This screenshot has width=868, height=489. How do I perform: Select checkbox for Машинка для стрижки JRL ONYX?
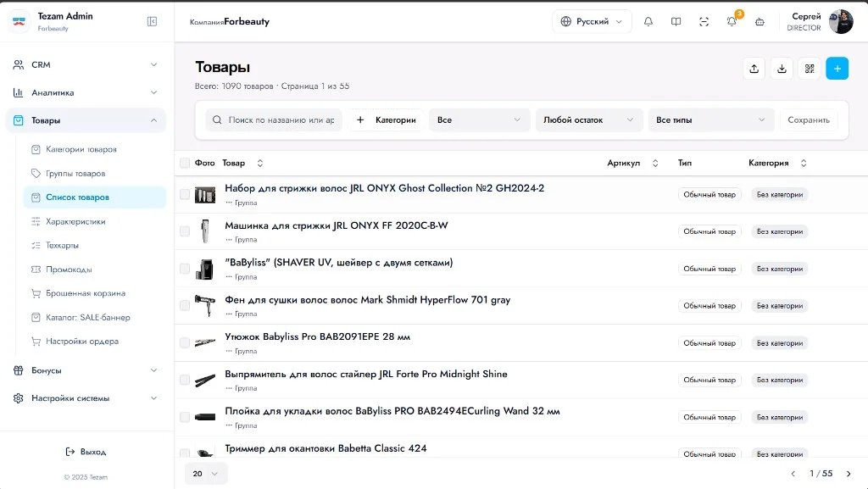(185, 231)
